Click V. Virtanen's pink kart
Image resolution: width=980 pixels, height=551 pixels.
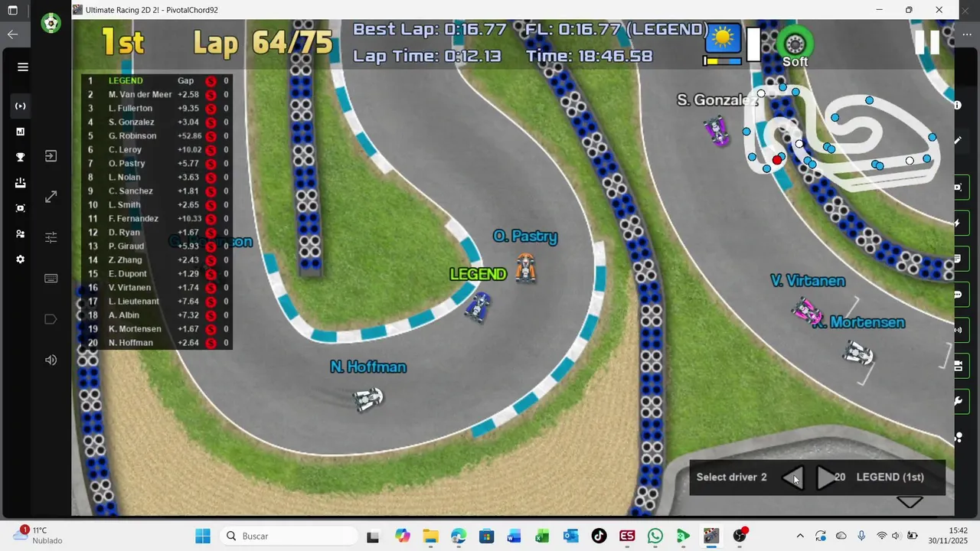point(808,311)
